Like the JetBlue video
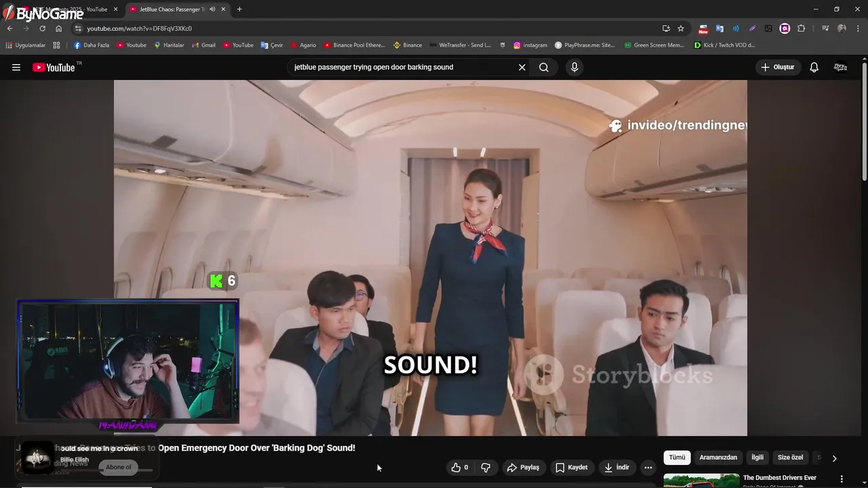This screenshot has width=868, height=488. (460, 468)
